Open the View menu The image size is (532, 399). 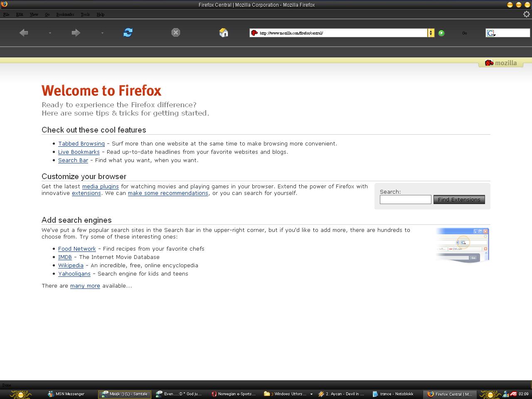pyautogui.click(x=34, y=14)
